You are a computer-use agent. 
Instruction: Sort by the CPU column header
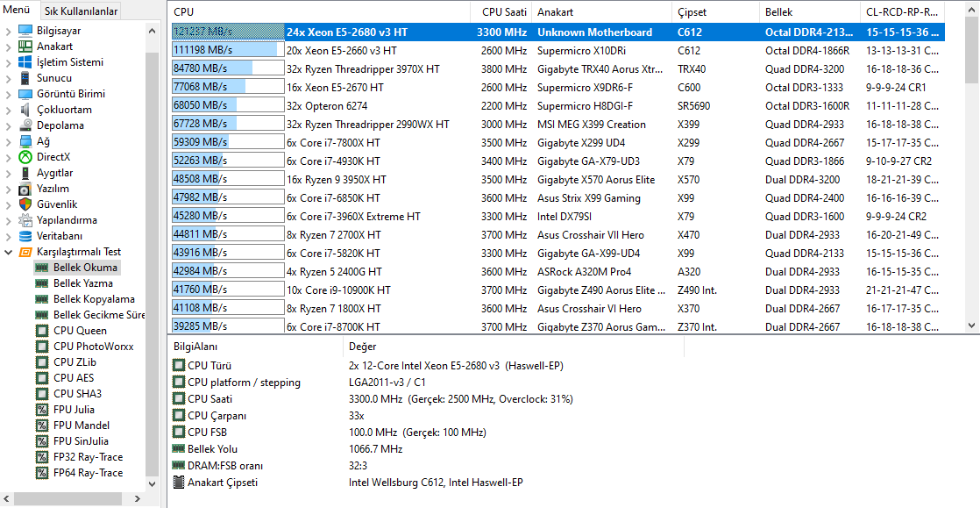(x=319, y=12)
